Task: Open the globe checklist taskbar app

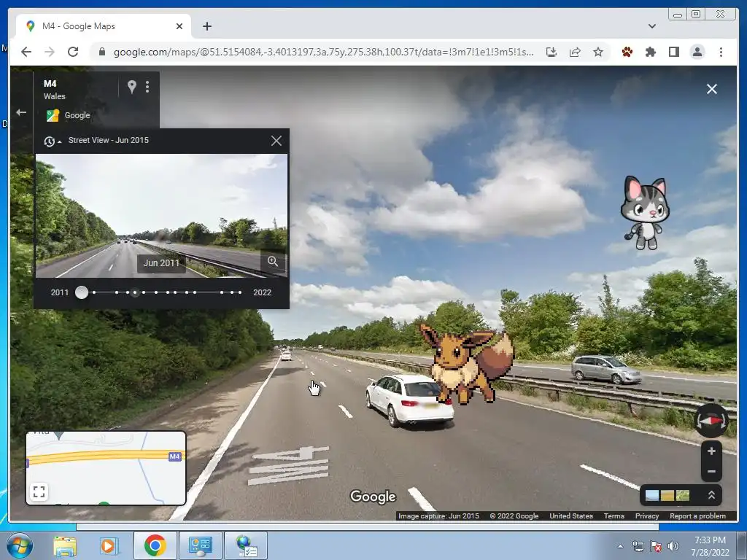Action: 246,545
